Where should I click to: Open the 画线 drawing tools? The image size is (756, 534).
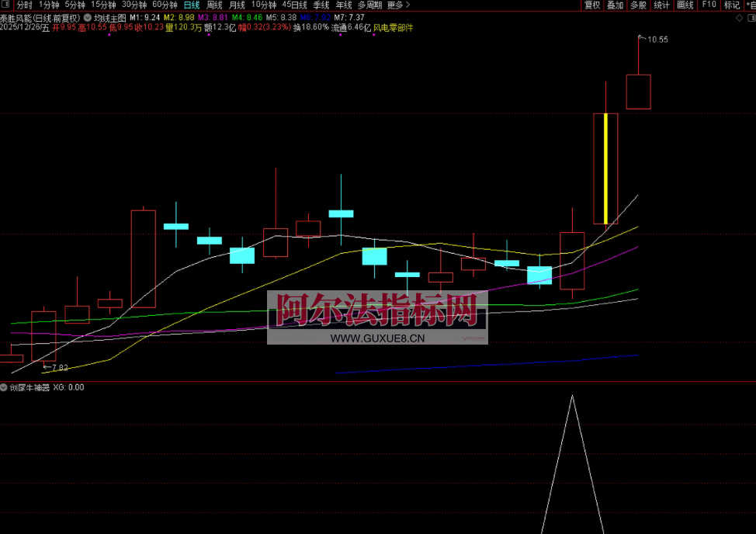(x=685, y=5)
